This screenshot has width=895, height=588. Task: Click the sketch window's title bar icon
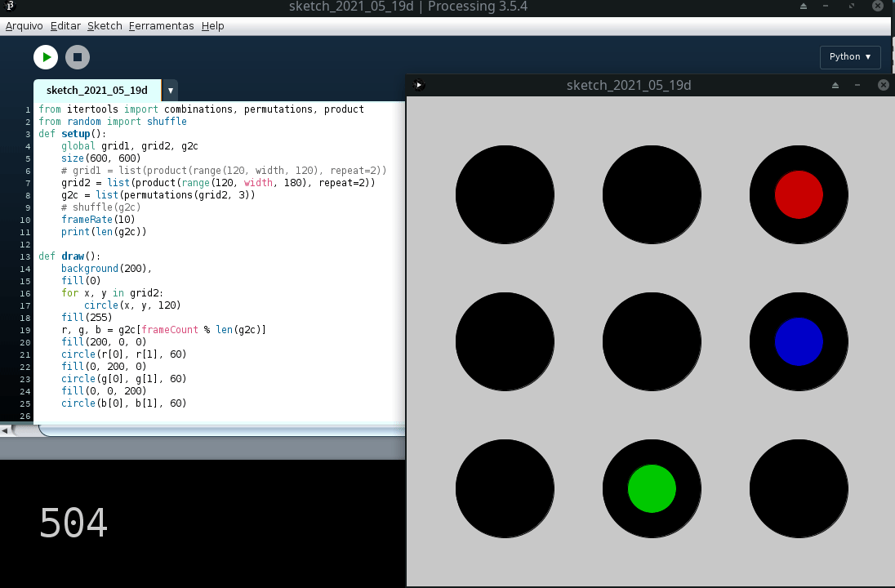pyautogui.click(x=418, y=85)
